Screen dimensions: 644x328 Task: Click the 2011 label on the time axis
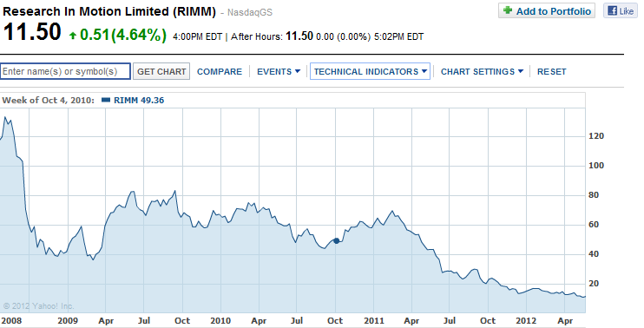[374, 320]
